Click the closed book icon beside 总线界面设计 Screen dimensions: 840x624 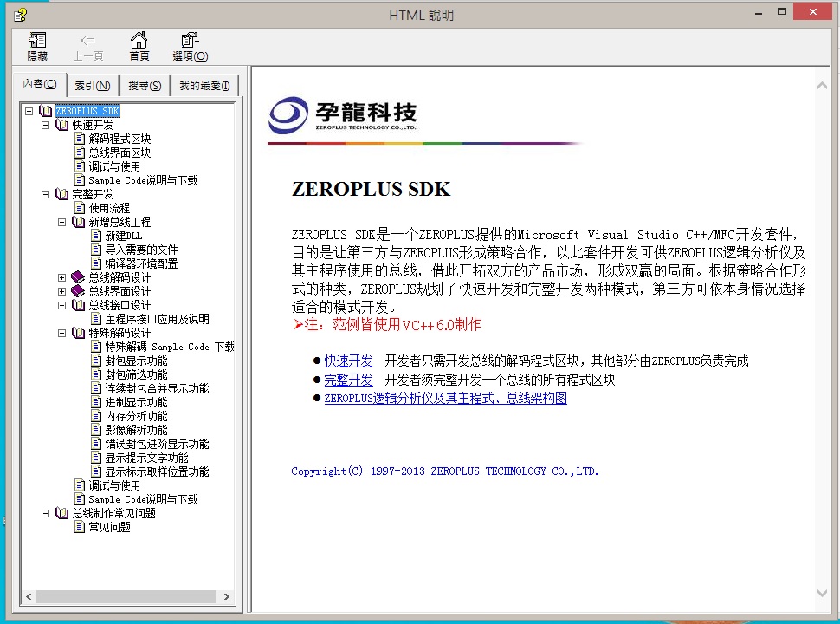(x=78, y=291)
